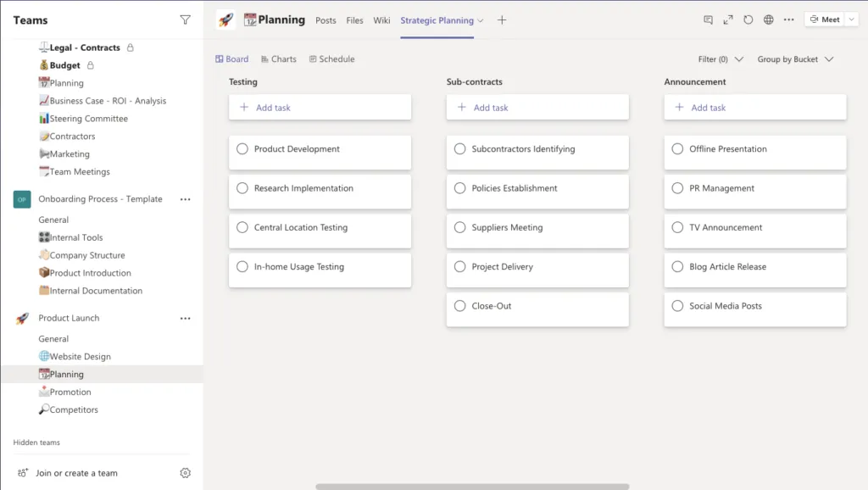Open website globe icon in toolbar
The image size is (868, 490).
point(768,20)
